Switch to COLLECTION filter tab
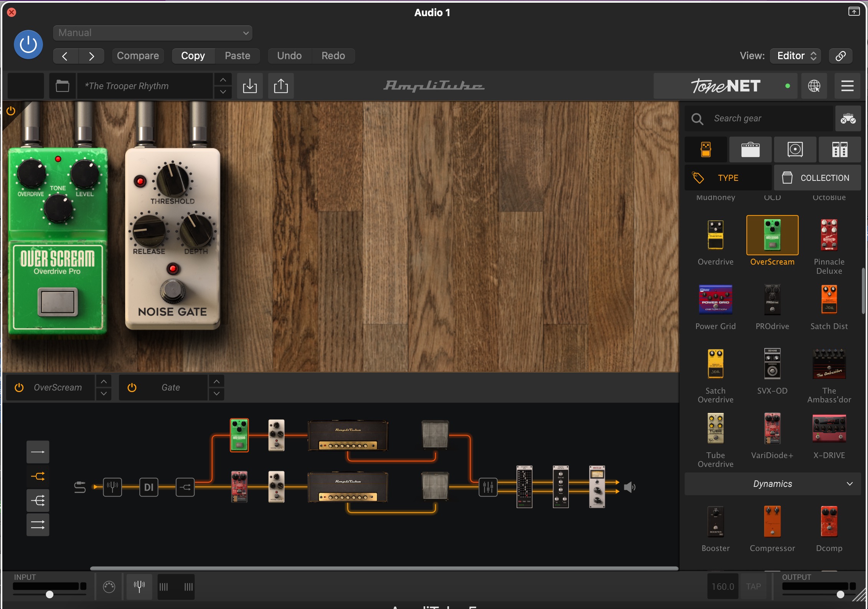The image size is (868, 609). [817, 178]
